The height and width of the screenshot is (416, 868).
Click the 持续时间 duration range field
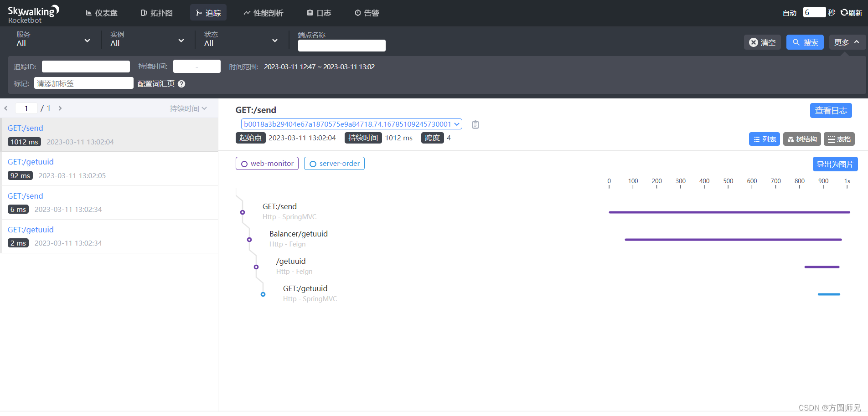click(x=197, y=67)
